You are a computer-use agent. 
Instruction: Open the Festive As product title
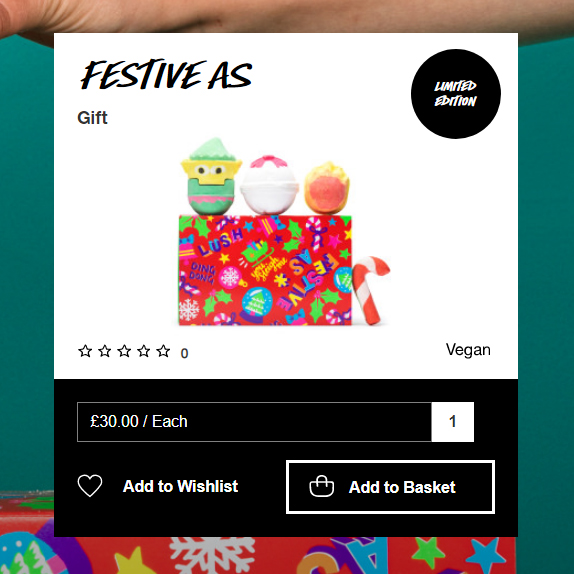(x=167, y=75)
